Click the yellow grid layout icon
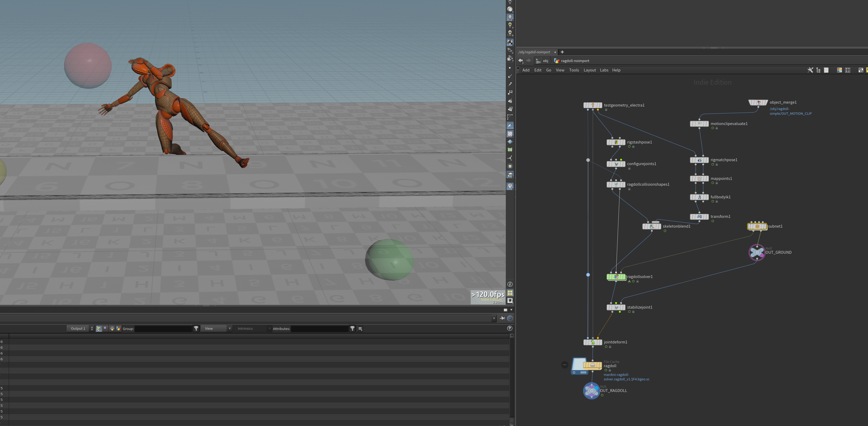 tap(510, 293)
